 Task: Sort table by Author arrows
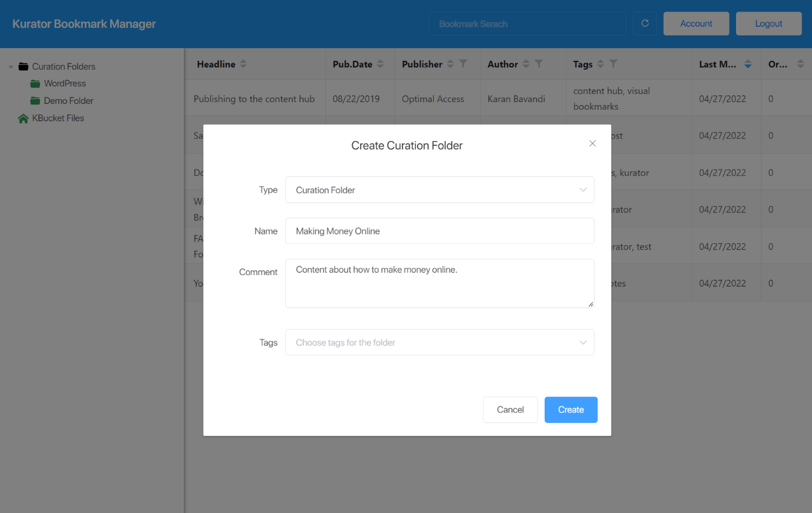coord(525,64)
